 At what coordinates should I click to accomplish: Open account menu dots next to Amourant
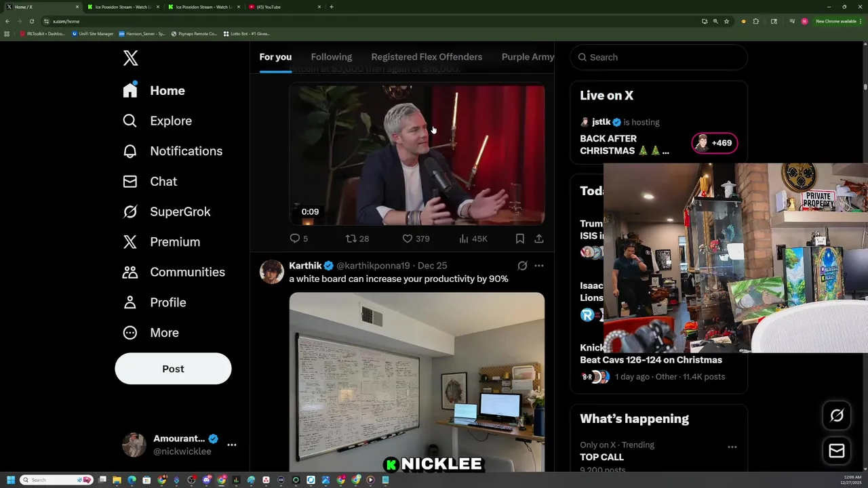point(232,445)
